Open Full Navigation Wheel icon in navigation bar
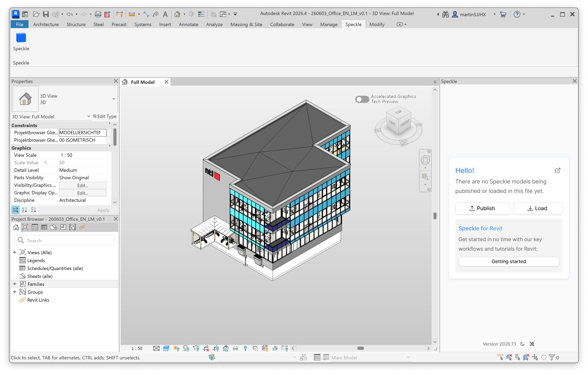The height and width of the screenshot is (374, 588). pos(425,160)
